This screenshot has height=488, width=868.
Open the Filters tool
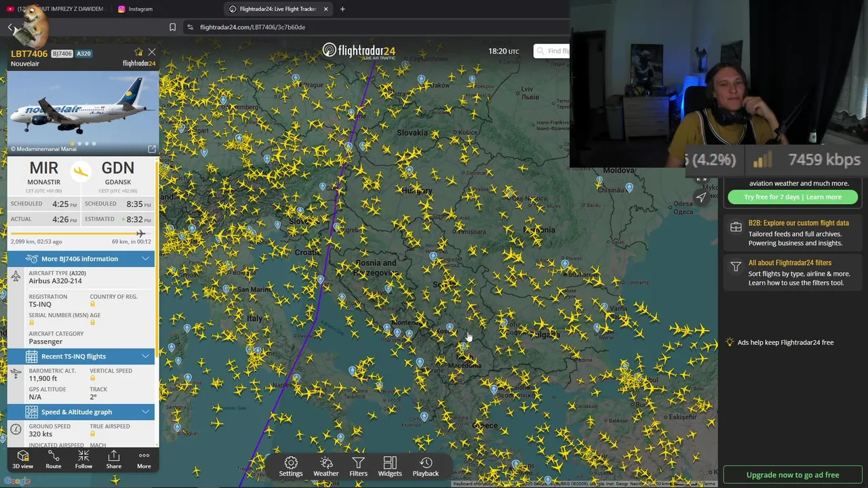(x=358, y=466)
